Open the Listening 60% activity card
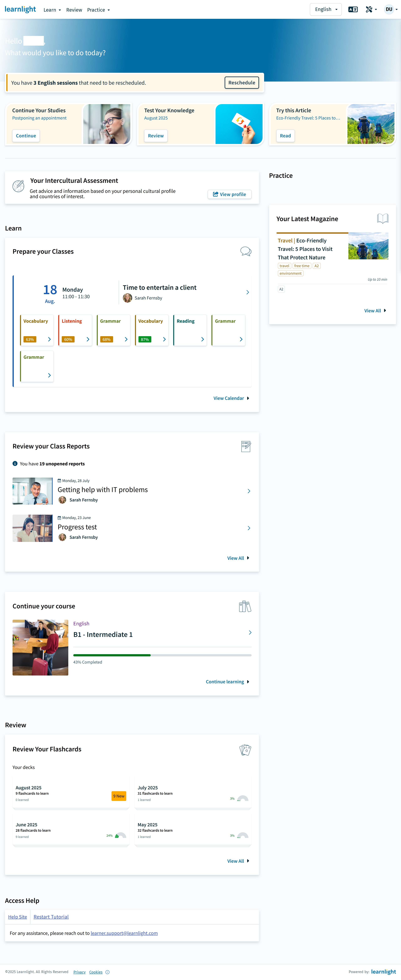 pos(75,330)
